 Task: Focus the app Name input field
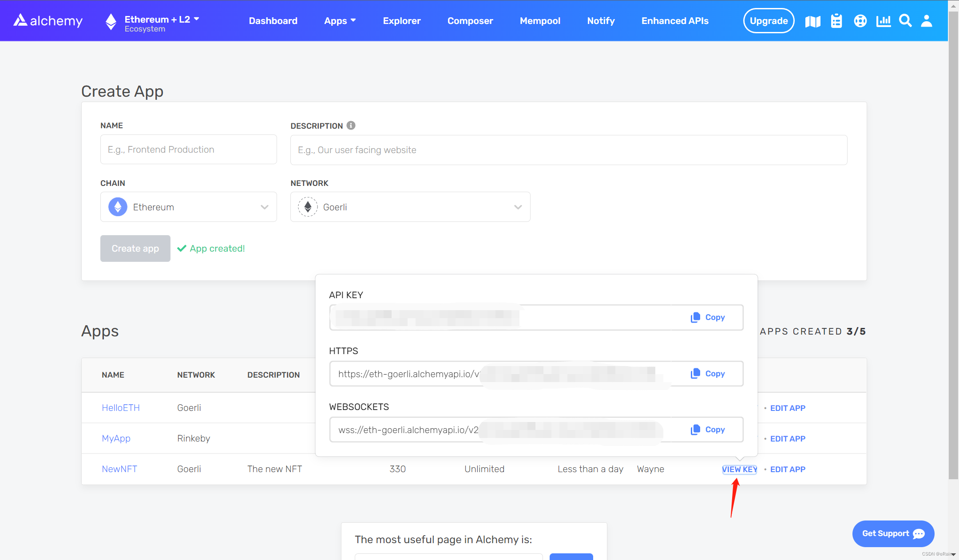point(188,150)
